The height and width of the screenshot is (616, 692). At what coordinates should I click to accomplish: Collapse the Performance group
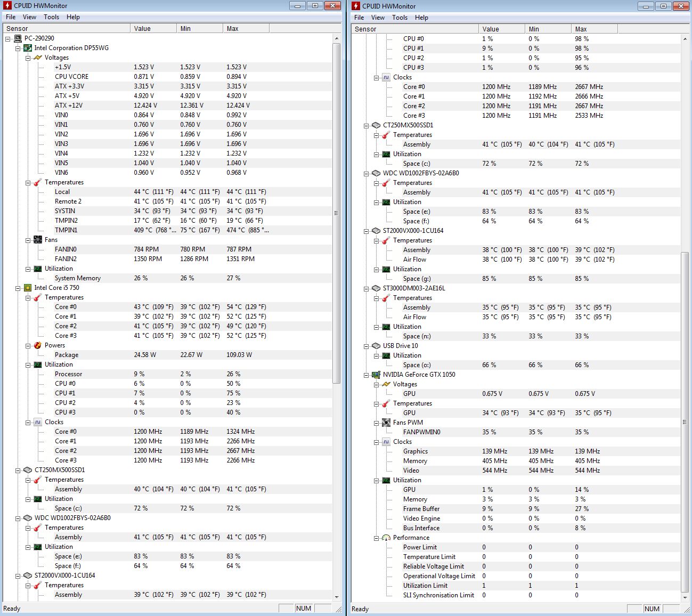point(376,538)
